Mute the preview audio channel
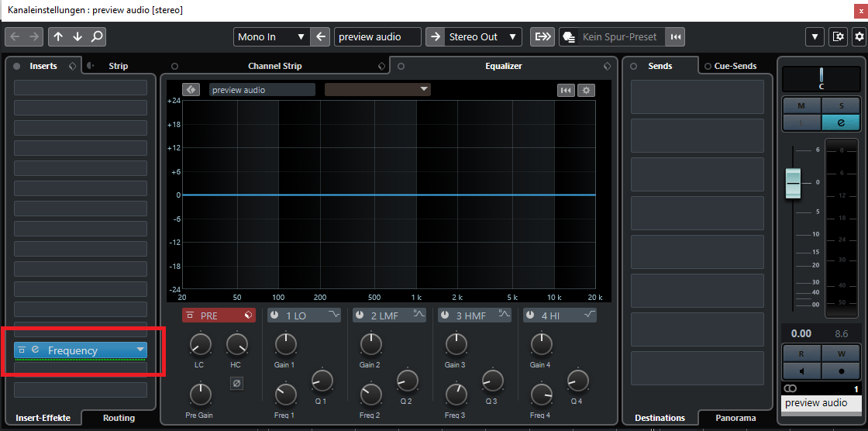Screen dimensions: 868x431 click(801, 105)
